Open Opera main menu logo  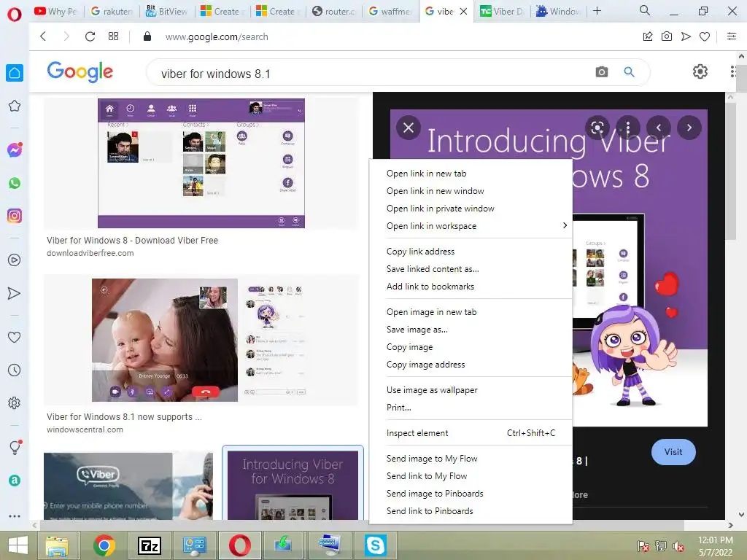[15, 15]
